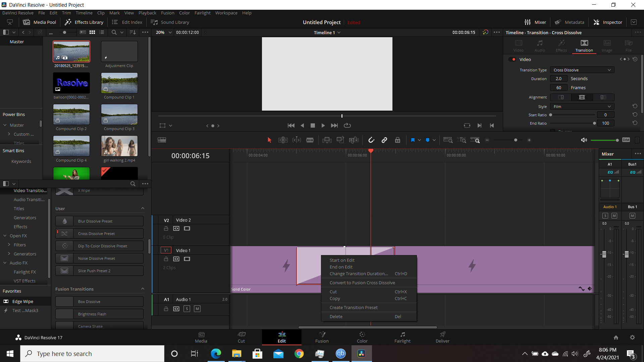The width and height of the screenshot is (644, 362).
Task: Click the Overwrite Clip icon
Action: (340, 140)
